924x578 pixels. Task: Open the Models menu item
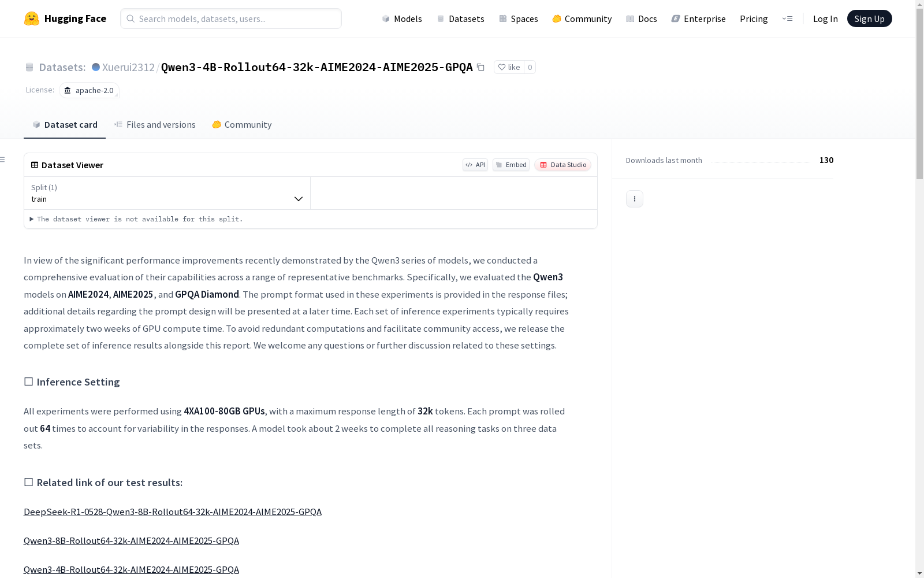click(402, 18)
